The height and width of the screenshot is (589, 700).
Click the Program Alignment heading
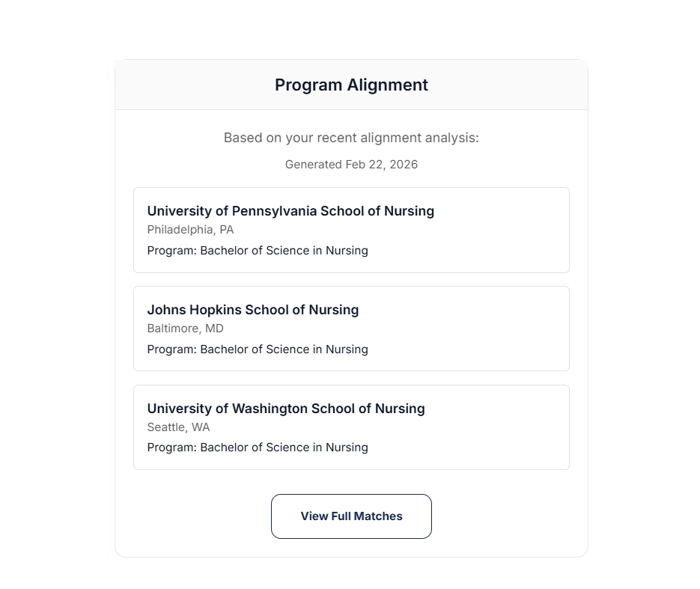click(x=351, y=85)
